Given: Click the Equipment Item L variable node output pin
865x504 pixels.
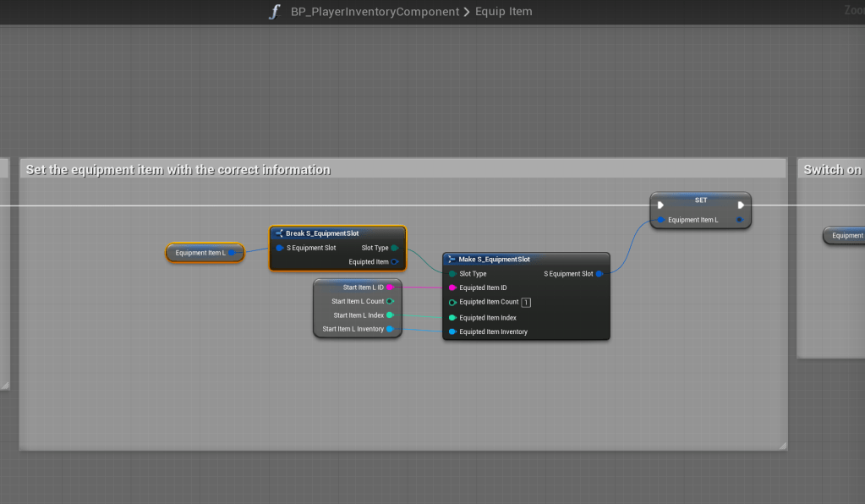Looking at the screenshot, I should (x=232, y=253).
